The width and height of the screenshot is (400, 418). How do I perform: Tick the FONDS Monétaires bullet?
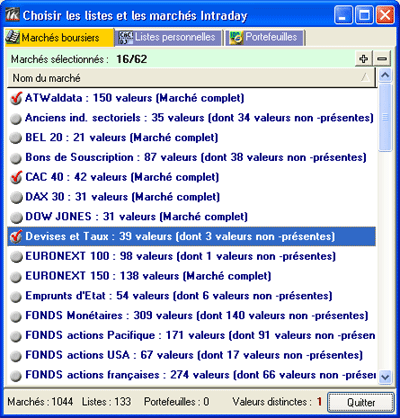(x=16, y=316)
